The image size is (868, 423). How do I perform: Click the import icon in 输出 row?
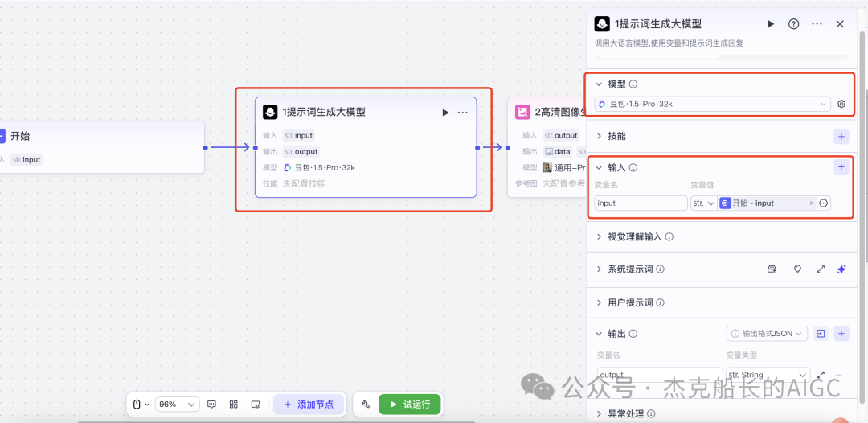tap(821, 333)
